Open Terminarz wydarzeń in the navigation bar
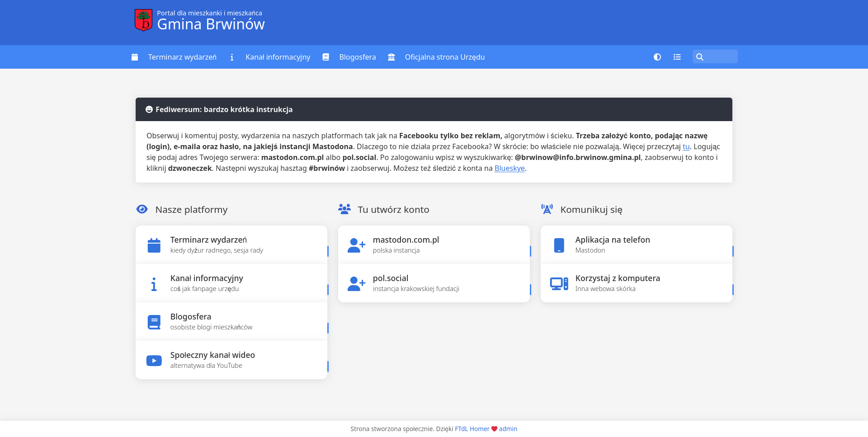The width and height of the screenshot is (868, 437). click(182, 57)
